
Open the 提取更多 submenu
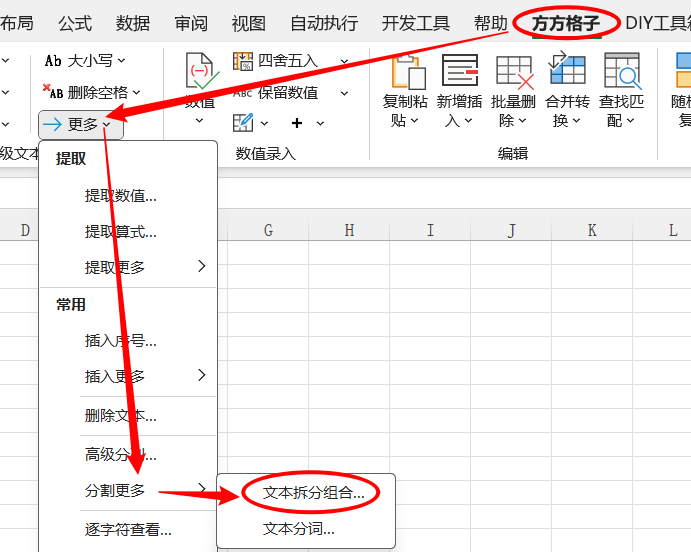[x=128, y=267]
